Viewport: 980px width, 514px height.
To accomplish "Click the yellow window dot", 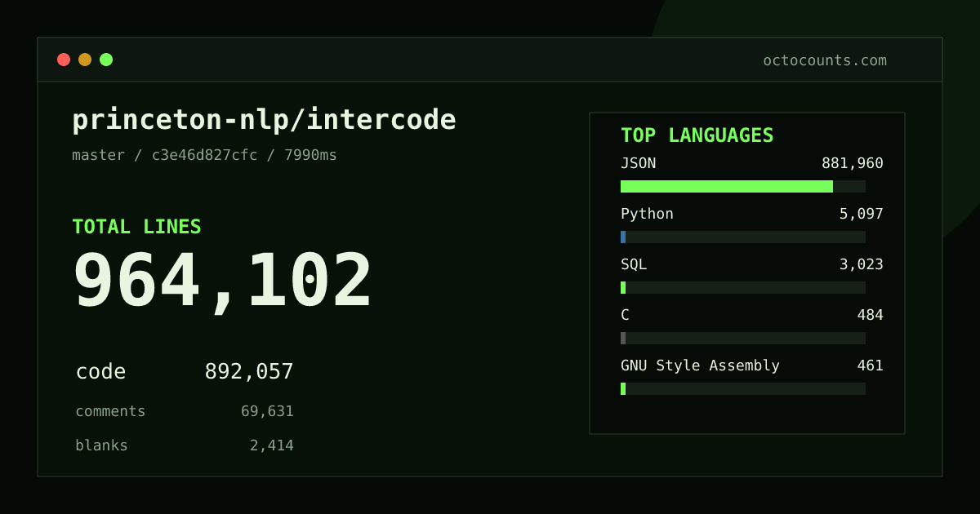I will pos(85,60).
